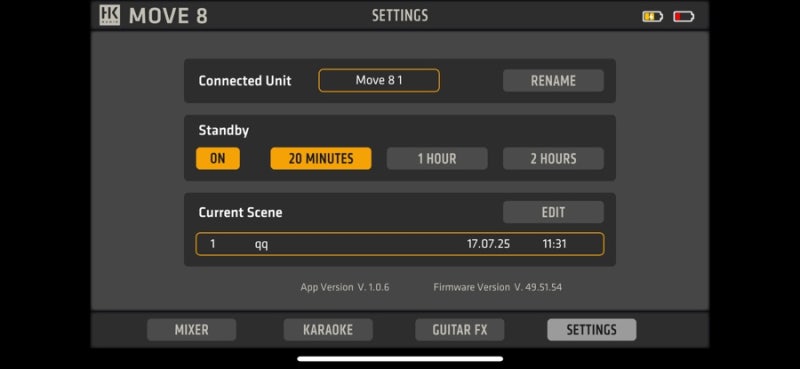The image size is (800, 369).
Task: Check the yellow charging battery icon
Action: pyautogui.click(x=652, y=17)
